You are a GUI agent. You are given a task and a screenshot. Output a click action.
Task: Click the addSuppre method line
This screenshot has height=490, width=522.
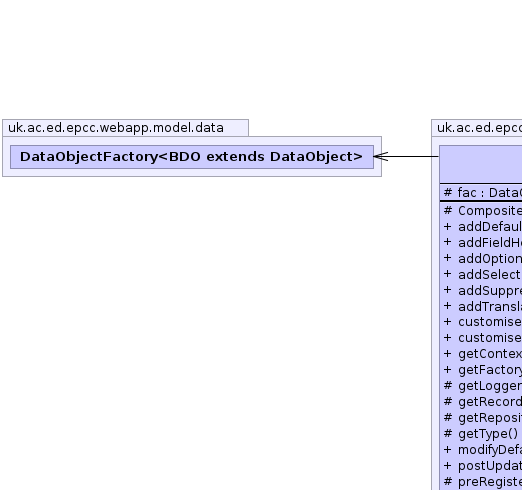click(482, 291)
